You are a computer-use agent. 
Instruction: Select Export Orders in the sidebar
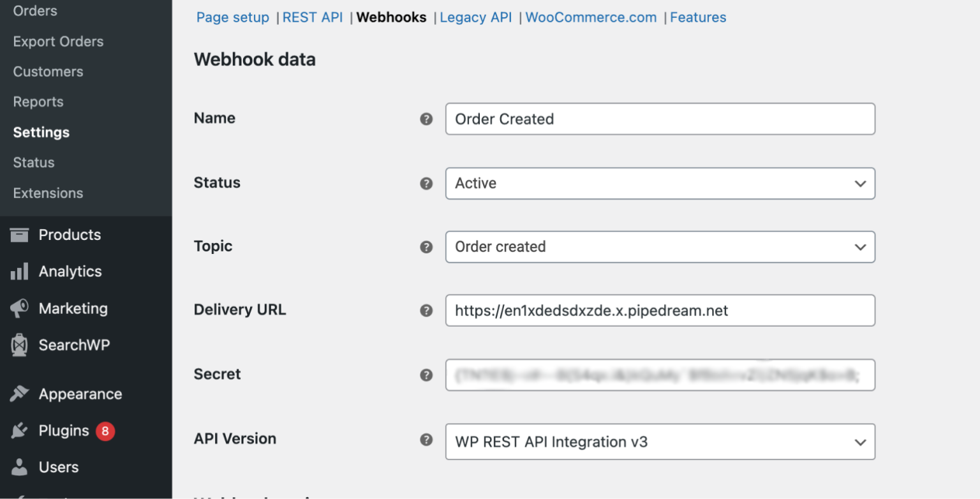coord(58,41)
